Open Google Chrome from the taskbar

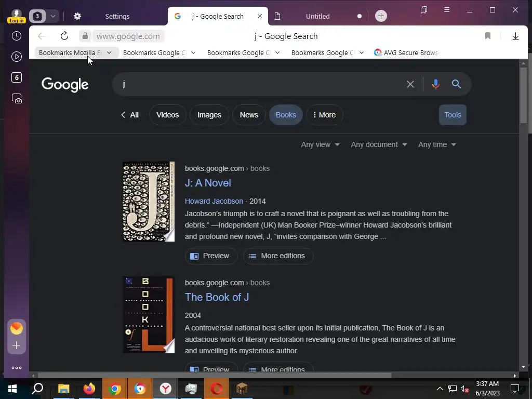(115, 389)
